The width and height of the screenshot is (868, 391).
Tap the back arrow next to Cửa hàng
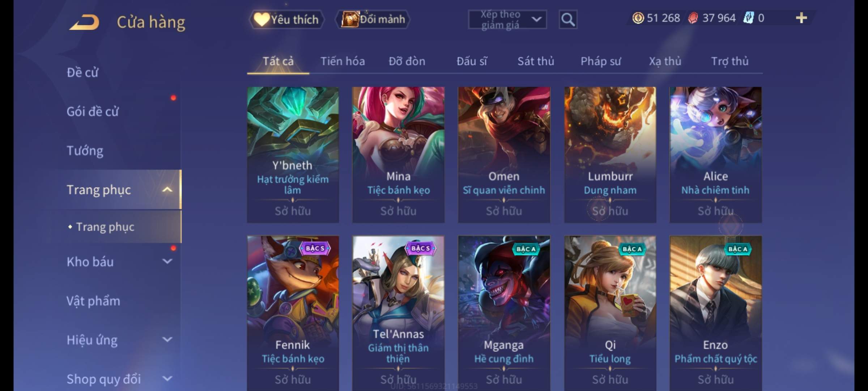tap(84, 22)
